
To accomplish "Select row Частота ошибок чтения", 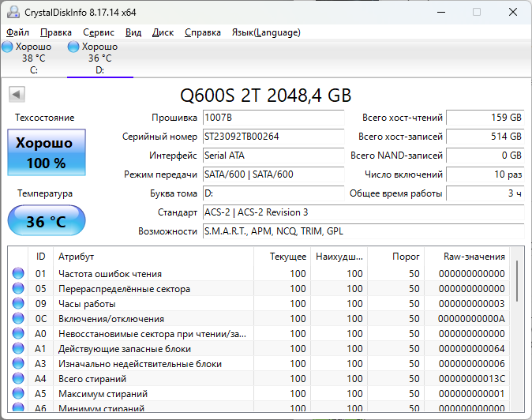I will 259,273.
